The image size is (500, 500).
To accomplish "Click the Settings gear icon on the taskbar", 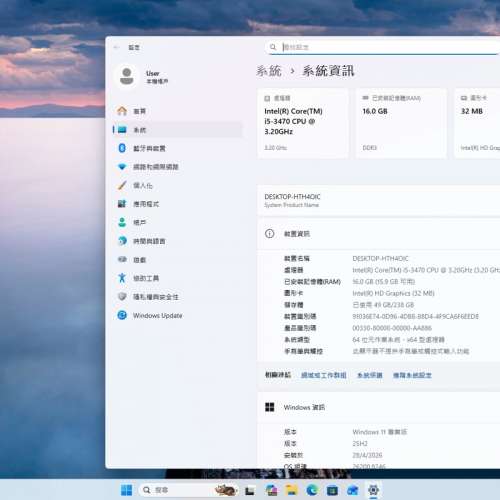I will (373, 490).
